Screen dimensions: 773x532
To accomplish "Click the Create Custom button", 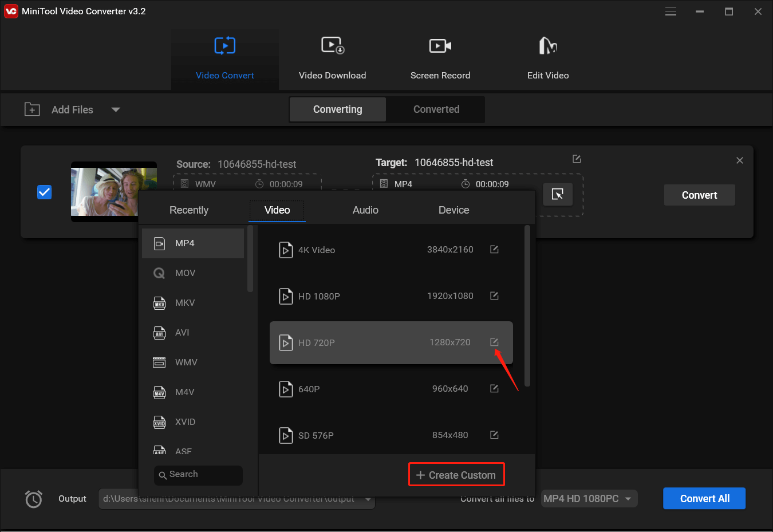I will pyautogui.click(x=456, y=475).
